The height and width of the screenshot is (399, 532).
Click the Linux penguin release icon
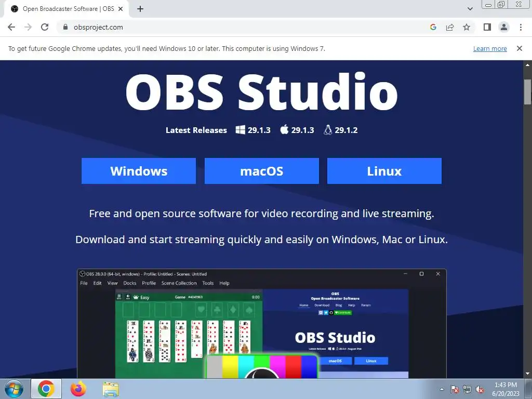tap(328, 130)
